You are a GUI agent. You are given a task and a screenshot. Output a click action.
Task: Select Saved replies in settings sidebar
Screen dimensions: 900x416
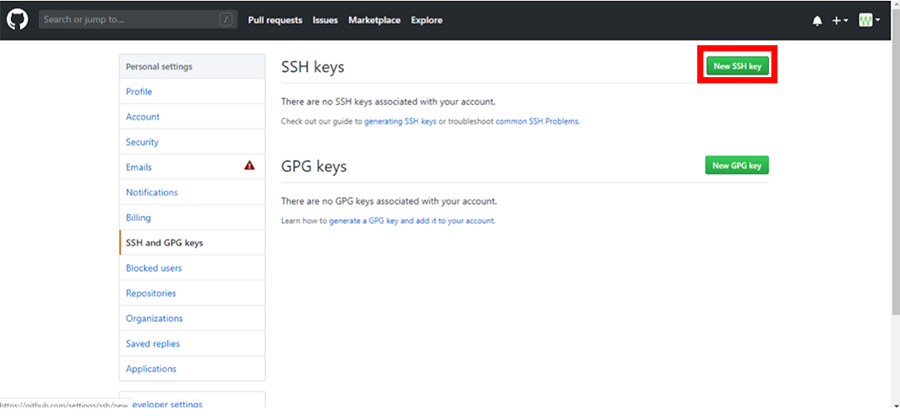[x=192, y=344]
